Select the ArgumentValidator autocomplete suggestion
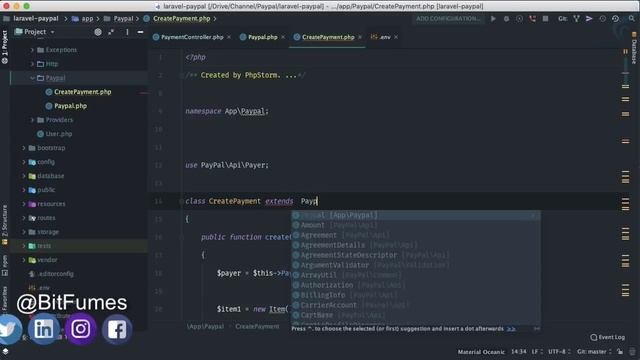Image resolution: width=640 pixels, height=360 pixels. pos(416,265)
